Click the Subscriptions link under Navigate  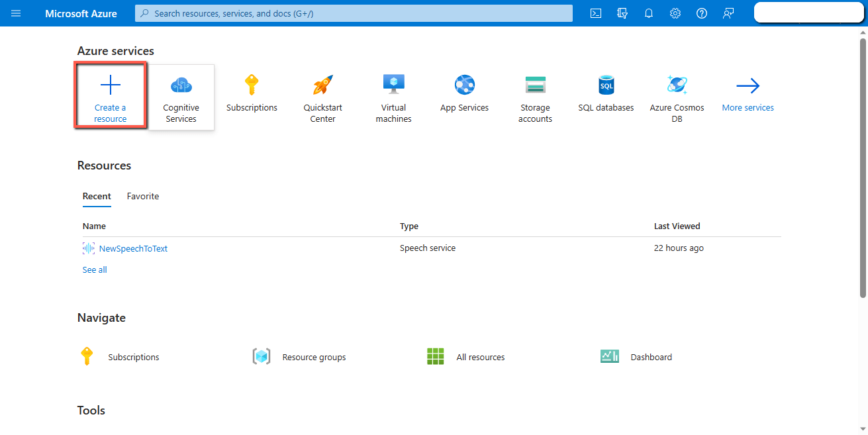(134, 357)
